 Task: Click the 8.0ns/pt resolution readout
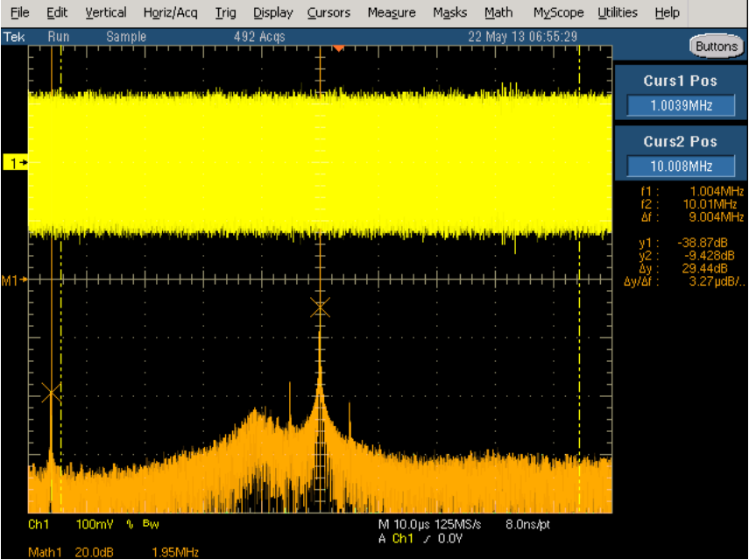pos(528,525)
